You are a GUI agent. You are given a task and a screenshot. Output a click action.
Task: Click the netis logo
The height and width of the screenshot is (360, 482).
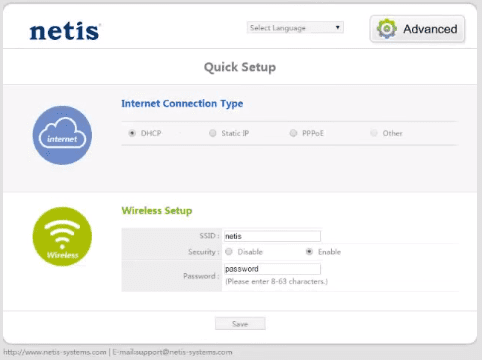[65, 31]
